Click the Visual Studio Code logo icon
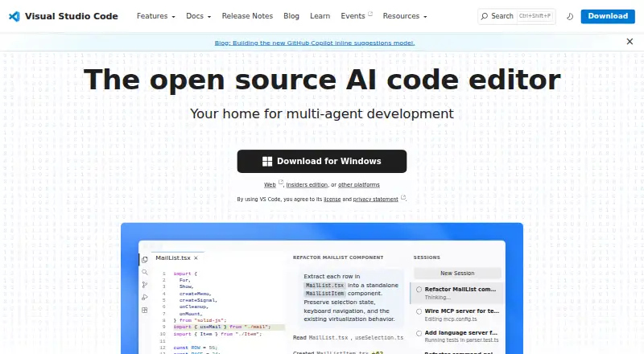Viewport: 644px width, 354px height. click(x=14, y=16)
